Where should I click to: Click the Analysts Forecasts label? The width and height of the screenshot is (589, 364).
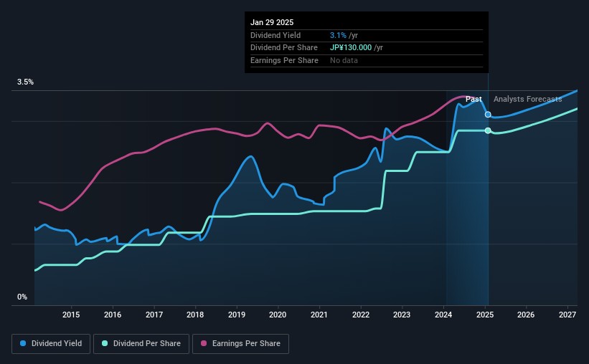point(528,99)
